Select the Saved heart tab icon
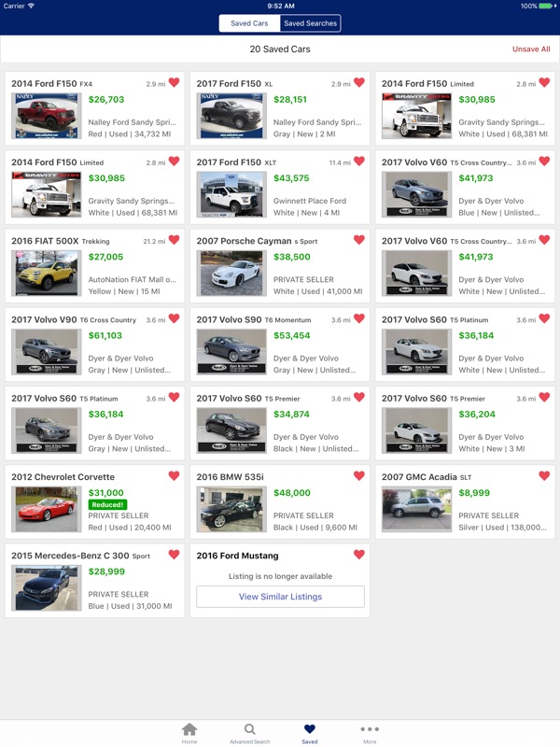The image size is (560, 747). pyautogui.click(x=310, y=729)
